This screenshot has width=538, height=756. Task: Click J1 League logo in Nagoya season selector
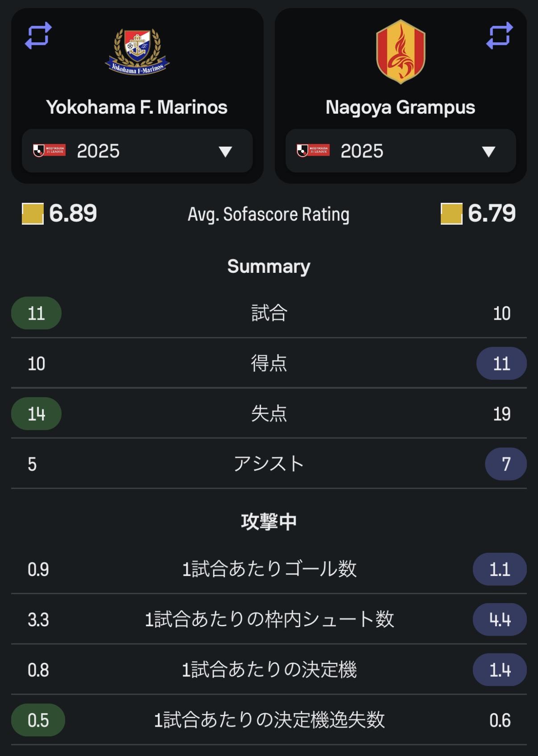(313, 151)
